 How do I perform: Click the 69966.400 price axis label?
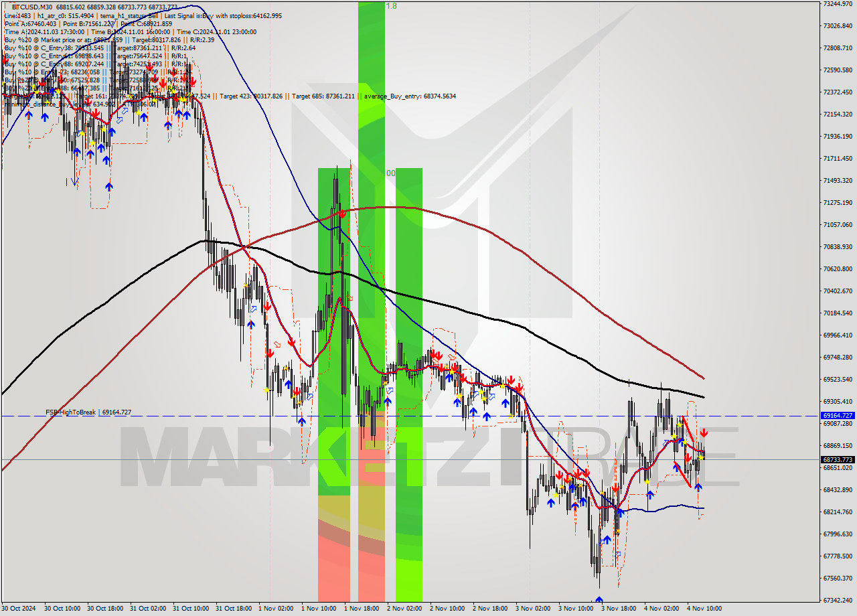pos(838,335)
